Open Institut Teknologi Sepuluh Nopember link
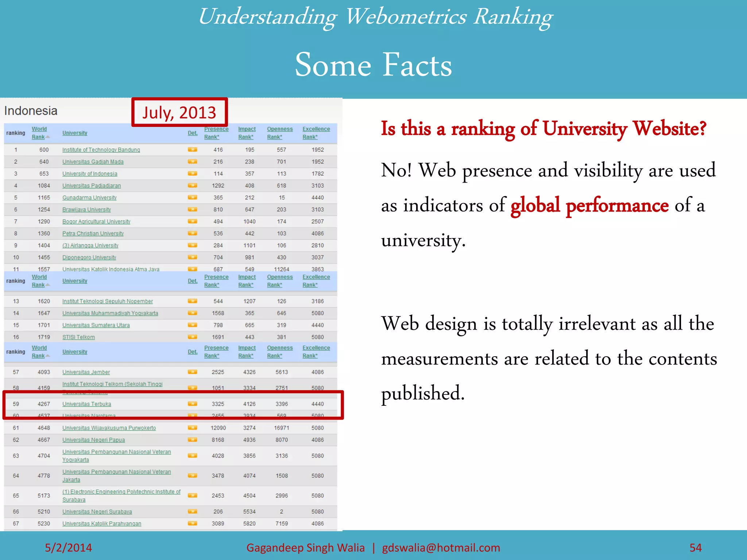 (x=108, y=301)
